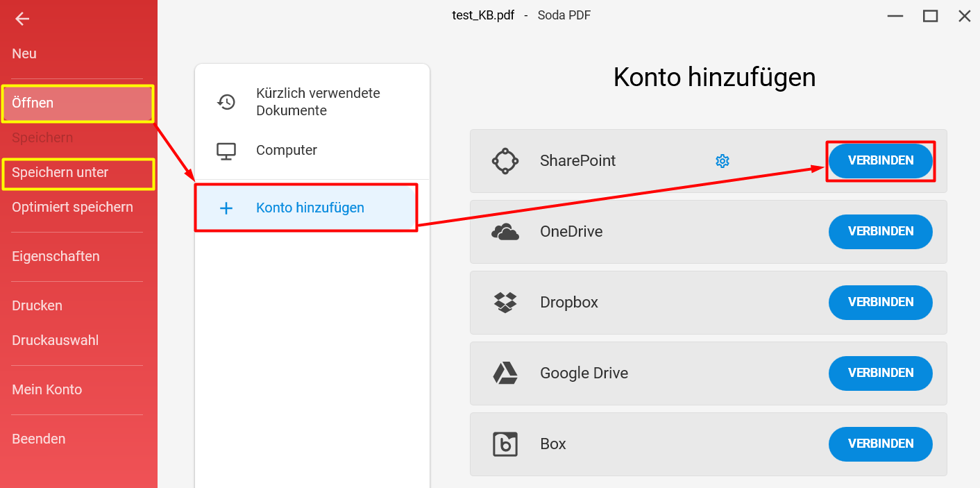Image resolution: width=980 pixels, height=488 pixels.
Task: Click Beenden to exit
Action: (38, 439)
